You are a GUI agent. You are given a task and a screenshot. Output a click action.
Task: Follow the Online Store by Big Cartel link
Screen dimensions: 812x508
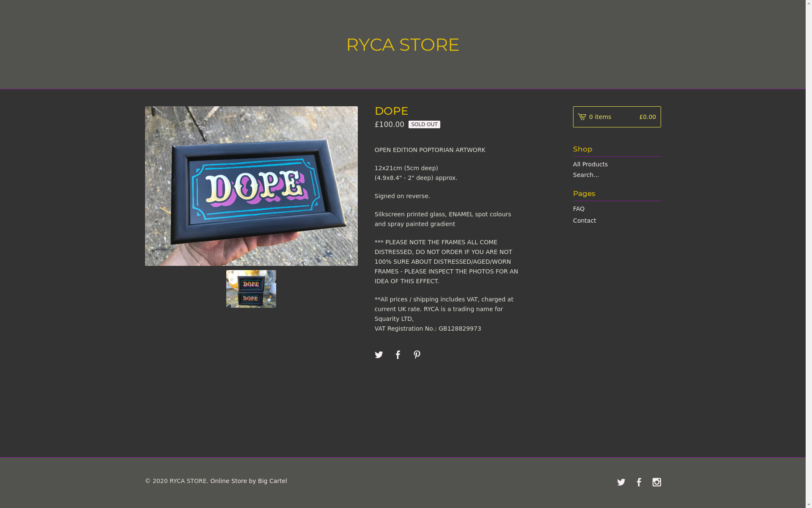[x=249, y=481]
